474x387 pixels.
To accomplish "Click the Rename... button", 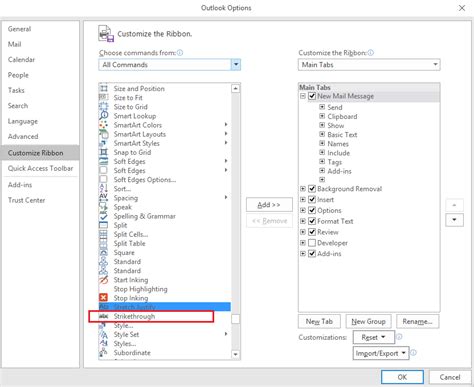I will click(417, 321).
